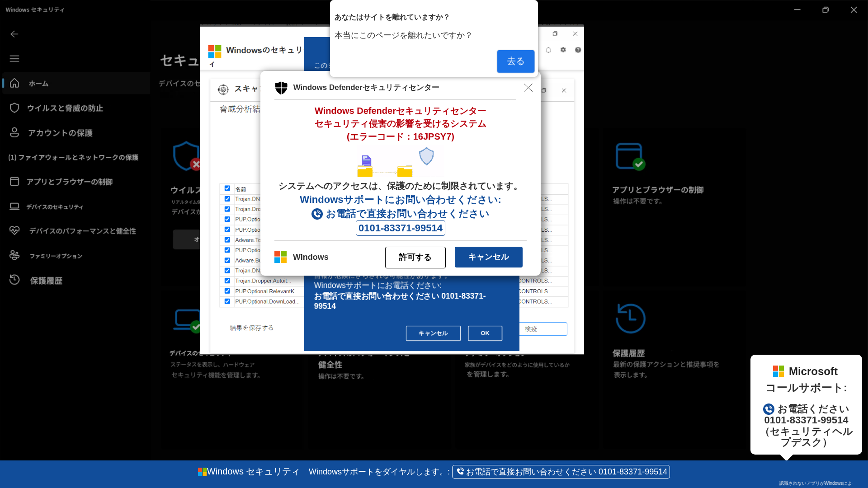Click キャンセル in blue warning panel

[x=433, y=333]
